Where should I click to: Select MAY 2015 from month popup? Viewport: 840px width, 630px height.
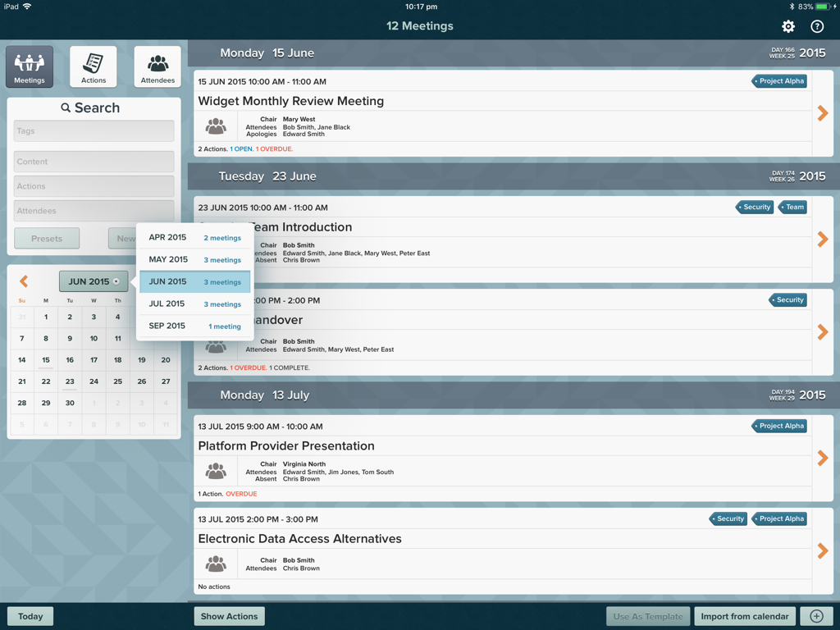tap(194, 259)
